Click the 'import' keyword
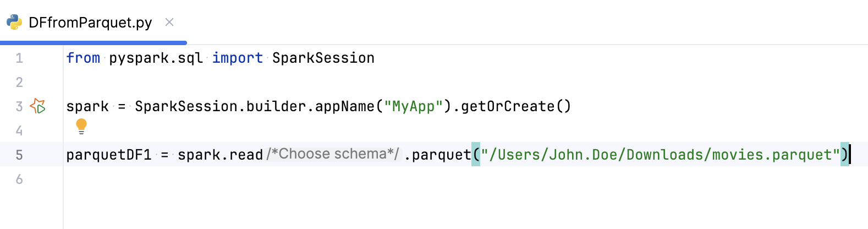 tap(238, 58)
